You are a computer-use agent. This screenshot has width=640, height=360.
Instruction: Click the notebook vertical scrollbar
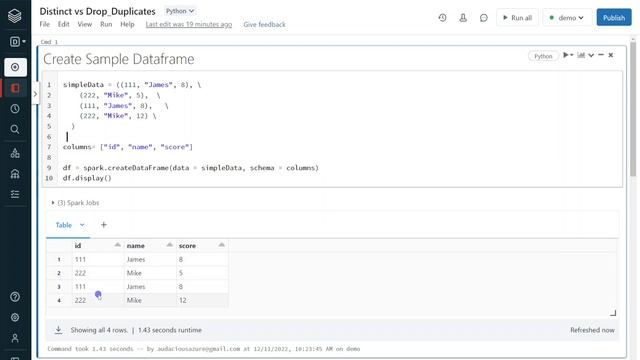(x=633, y=110)
